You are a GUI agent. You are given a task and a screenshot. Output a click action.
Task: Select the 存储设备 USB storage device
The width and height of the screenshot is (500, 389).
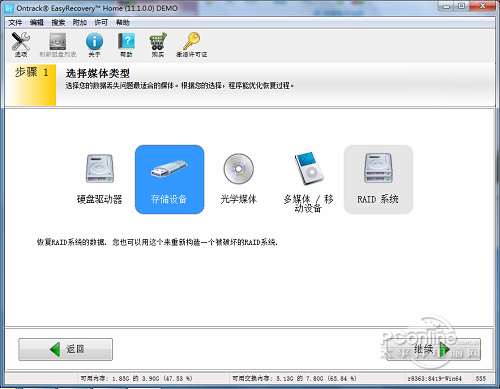[169, 179]
